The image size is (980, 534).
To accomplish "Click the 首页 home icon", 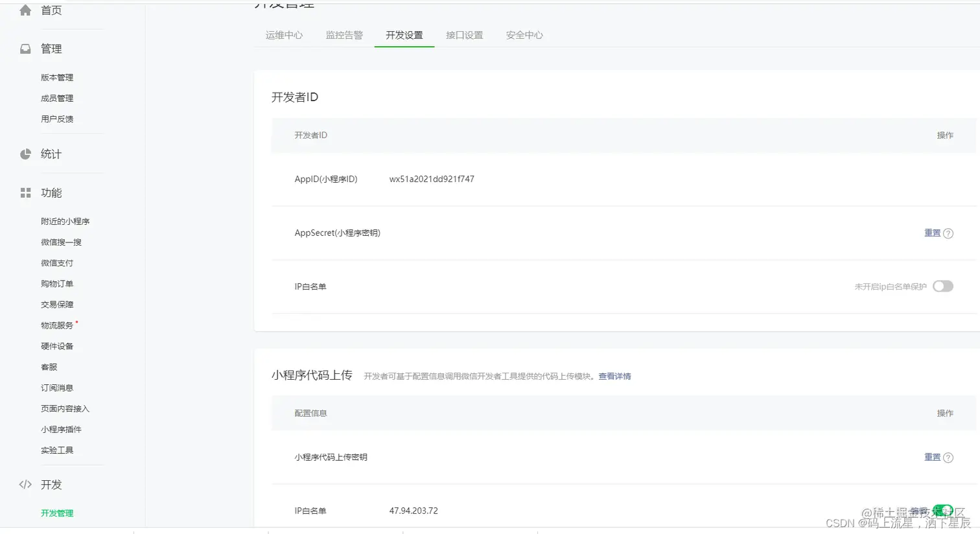I will pyautogui.click(x=25, y=10).
